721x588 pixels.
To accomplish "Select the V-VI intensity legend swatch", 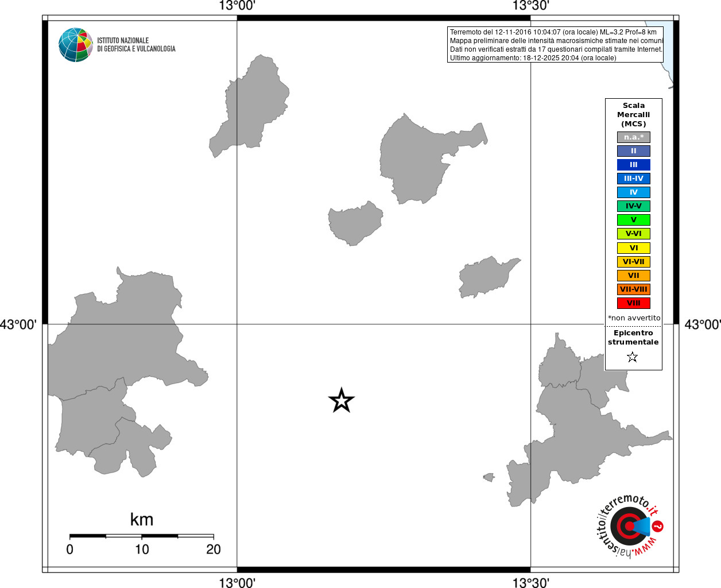I will pyautogui.click(x=634, y=234).
